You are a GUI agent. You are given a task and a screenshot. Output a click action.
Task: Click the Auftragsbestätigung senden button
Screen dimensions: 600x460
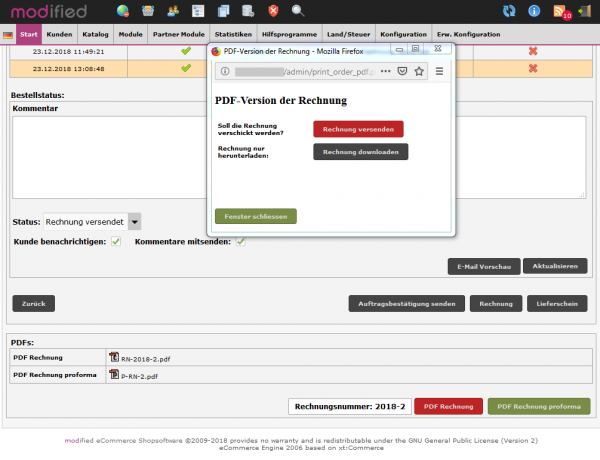click(x=407, y=303)
